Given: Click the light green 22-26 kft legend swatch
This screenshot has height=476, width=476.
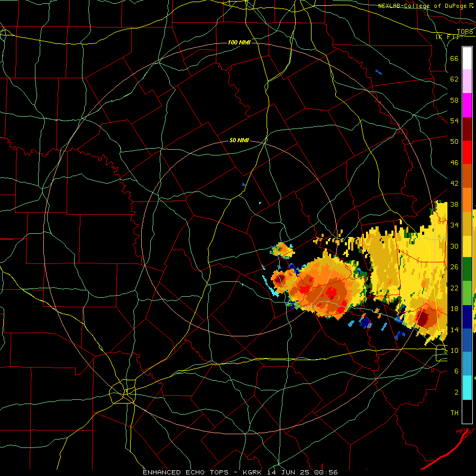Looking at the screenshot, I should tap(467, 293).
